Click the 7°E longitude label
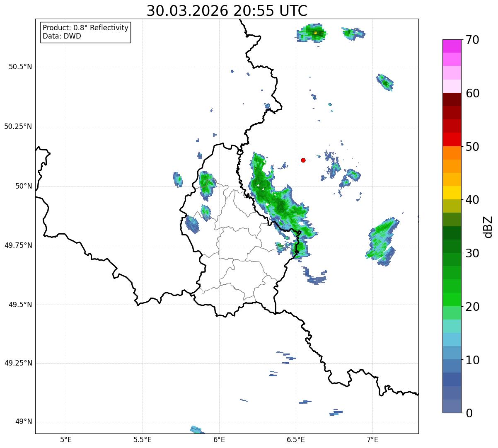 372,439
